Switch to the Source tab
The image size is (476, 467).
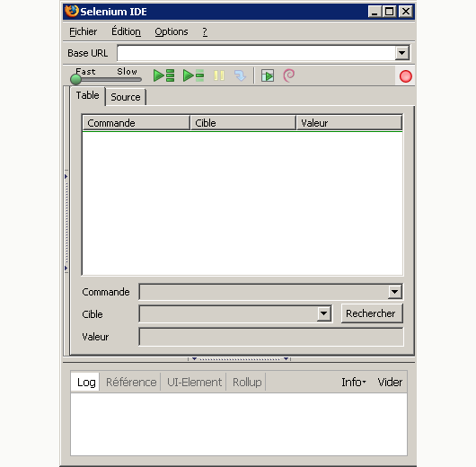(x=126, y=97)
